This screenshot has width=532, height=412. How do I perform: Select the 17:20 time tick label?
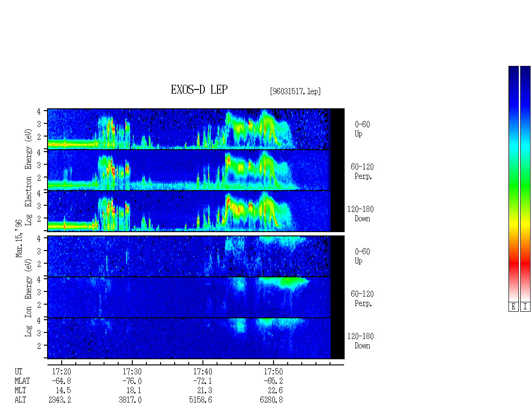pyautogui.click(x=61, y=372)
